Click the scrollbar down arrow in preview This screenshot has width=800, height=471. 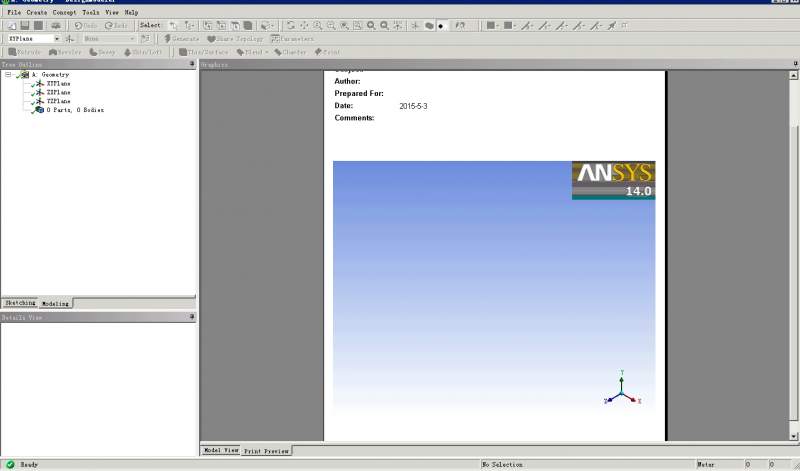click(793, 436)
